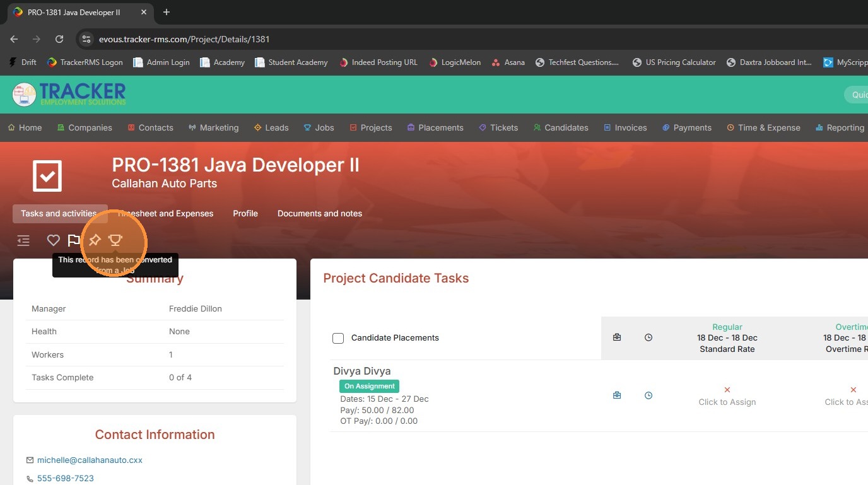868x485 pixels.
Task: Click the flag icon under the tabs
Action: tap(74, 240)
